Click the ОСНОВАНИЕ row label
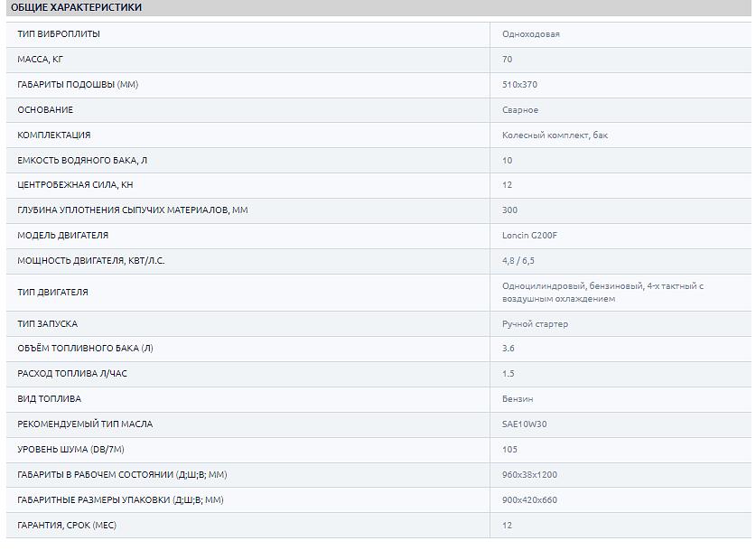 [x=45, y=110]
